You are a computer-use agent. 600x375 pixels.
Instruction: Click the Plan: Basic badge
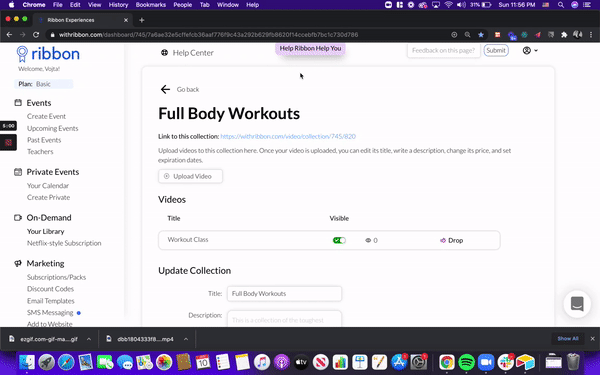click(44, 84)
